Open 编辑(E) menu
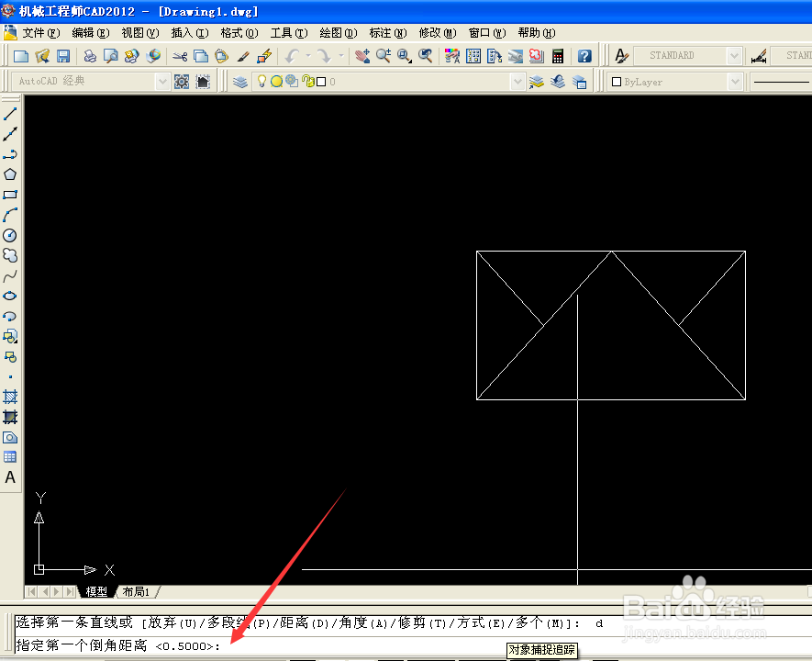Image resolution: width=812 pixels, height=661 pixels. coord(91,33)
